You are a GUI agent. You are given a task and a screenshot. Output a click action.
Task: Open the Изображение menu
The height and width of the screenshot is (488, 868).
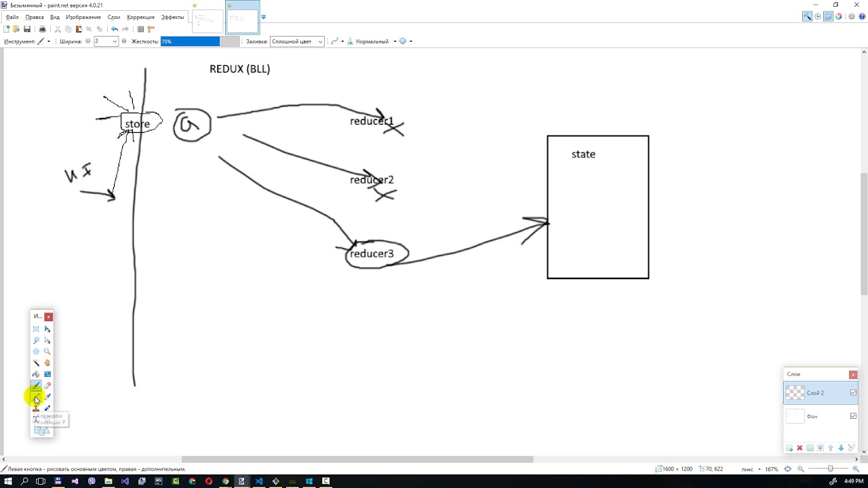click(83, 17)
